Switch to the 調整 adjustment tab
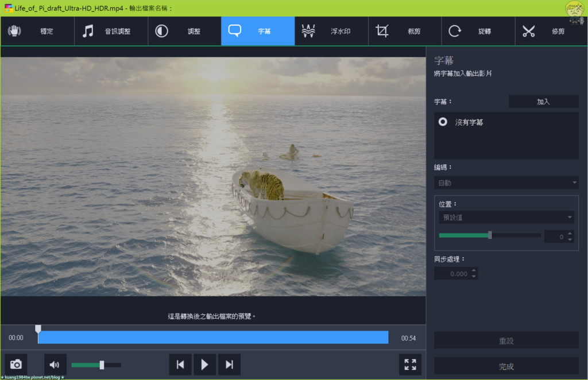 pos(184,31)
